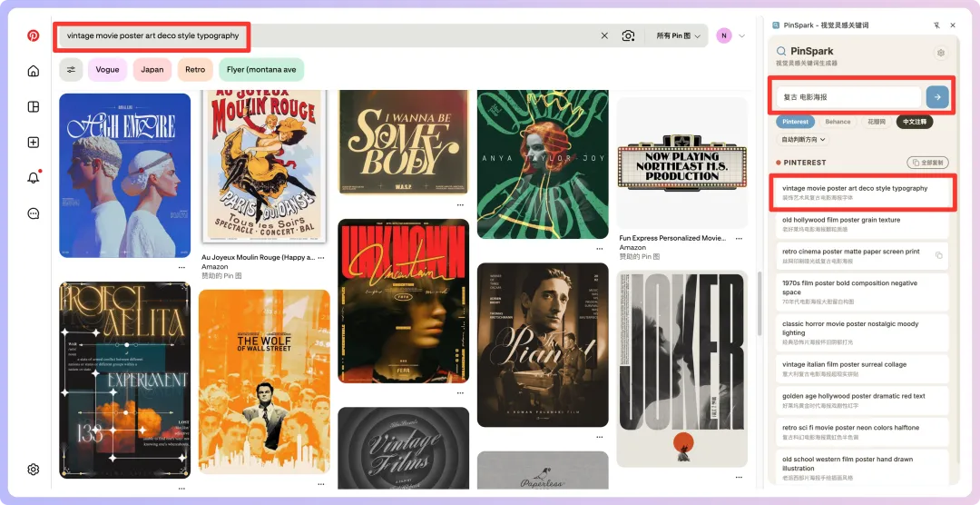Open more options under Joker pin
980x505 pixels.
[x=739, y=478]
